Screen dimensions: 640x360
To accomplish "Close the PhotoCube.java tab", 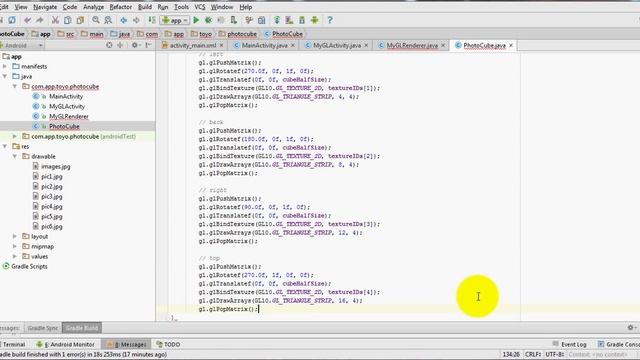I will [x=511, y=45].
